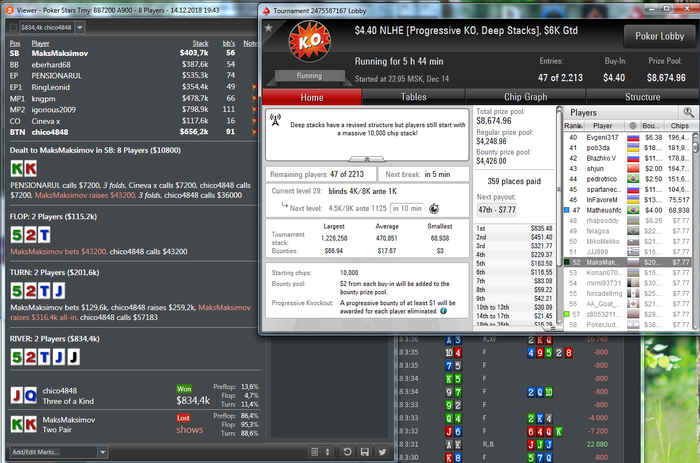Click the bb's column header in Viewer
Screen dimensions: 700x463
point(229,43)
